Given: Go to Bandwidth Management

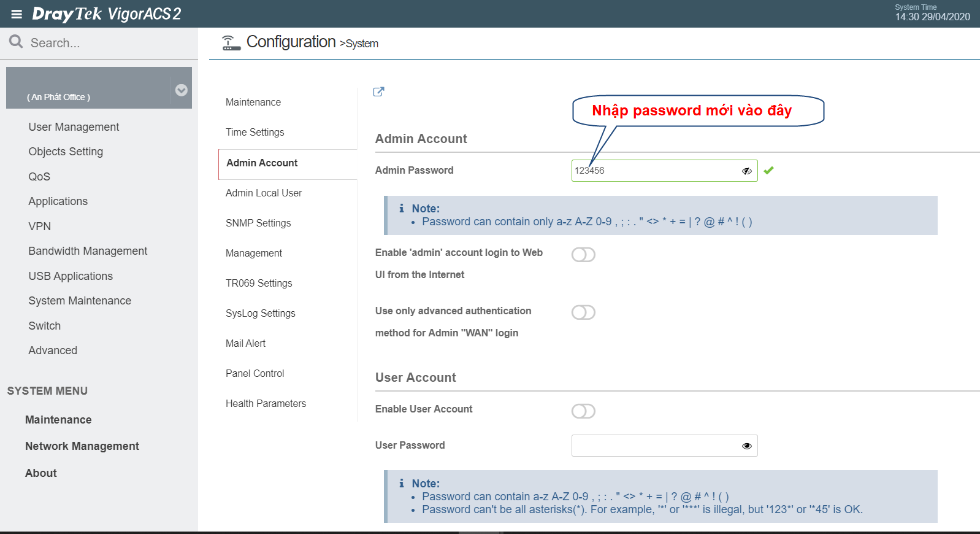Looking at the screenshot, I should (88, 251).
